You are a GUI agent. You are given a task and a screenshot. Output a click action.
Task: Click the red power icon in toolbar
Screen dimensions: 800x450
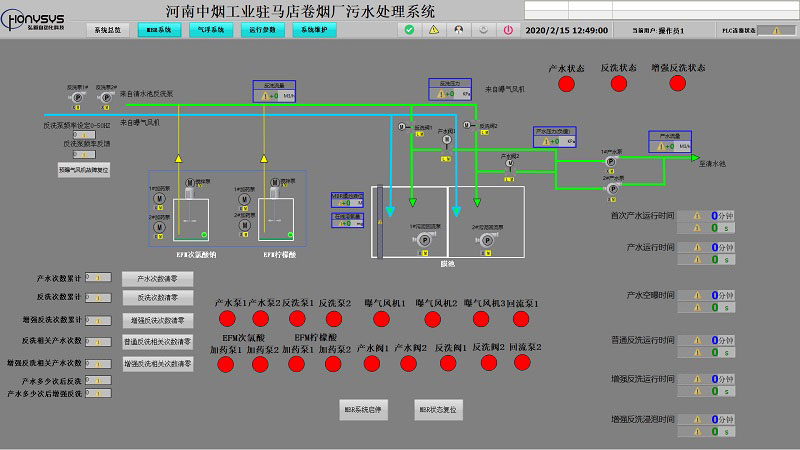point(508,30)
